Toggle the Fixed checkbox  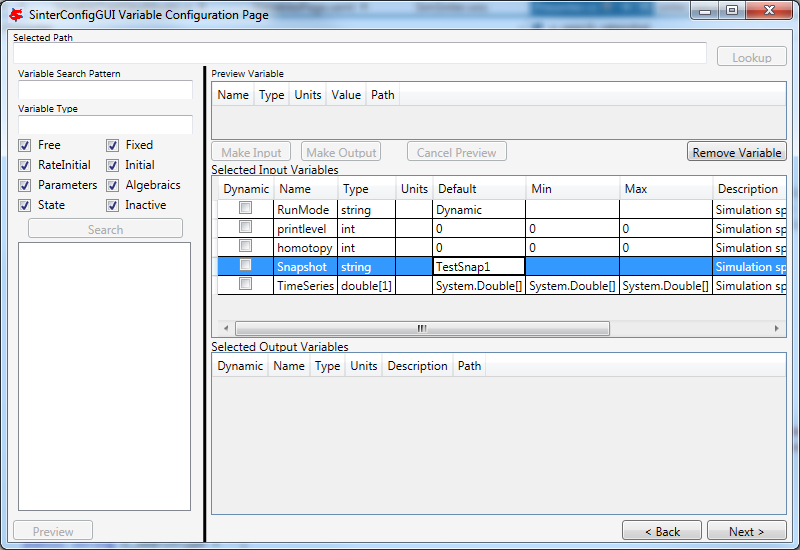click(x=113, y=145)
